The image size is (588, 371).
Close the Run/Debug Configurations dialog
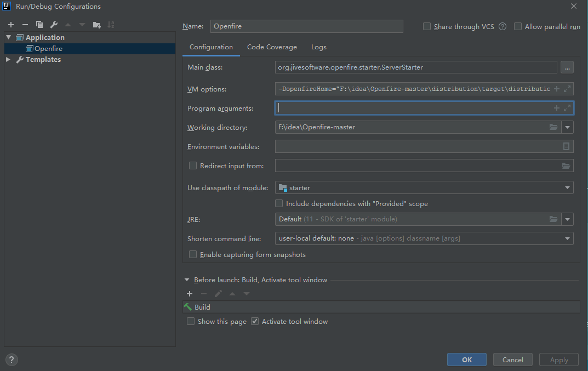pos(574,7)
